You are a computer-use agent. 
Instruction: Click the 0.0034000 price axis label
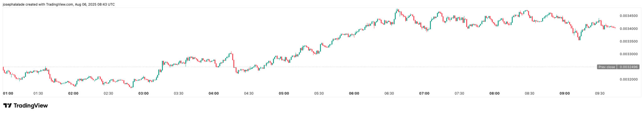[629, 29]
